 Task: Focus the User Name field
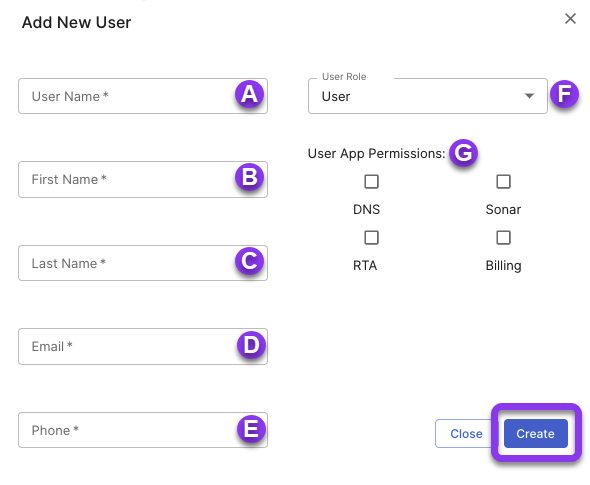143,96
